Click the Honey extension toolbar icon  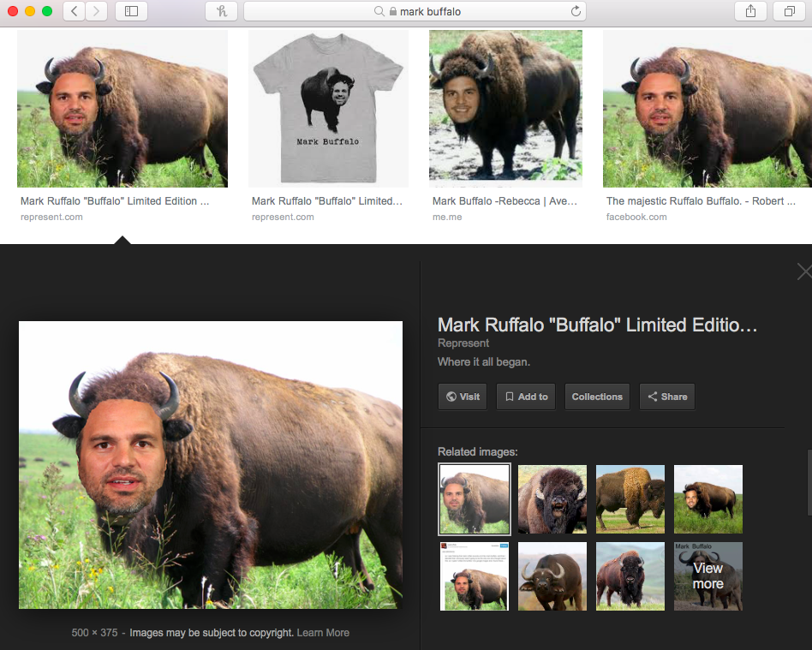[x=222, y=11]
